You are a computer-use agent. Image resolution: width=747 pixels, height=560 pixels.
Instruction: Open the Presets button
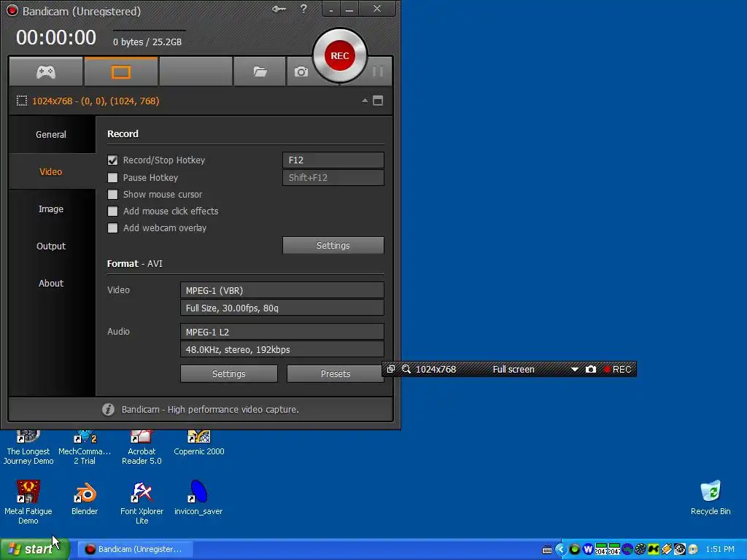click(x=335, y=374)
